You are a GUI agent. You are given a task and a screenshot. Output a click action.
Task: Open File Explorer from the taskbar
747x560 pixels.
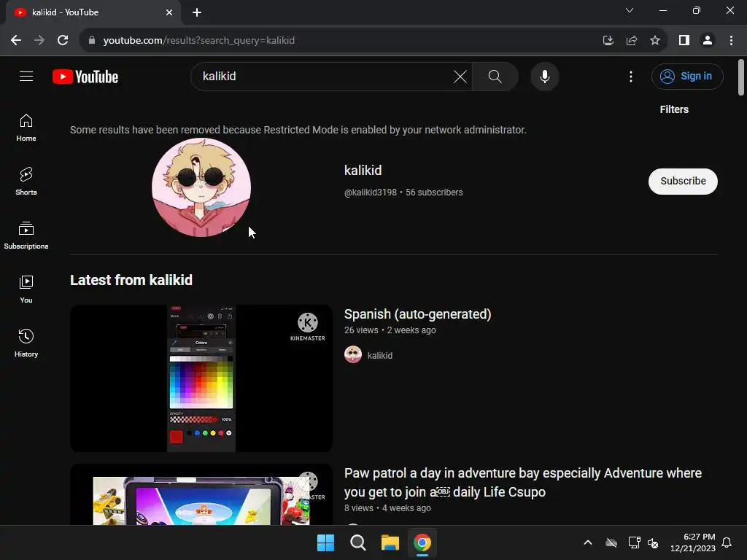[x=390, y=542]
